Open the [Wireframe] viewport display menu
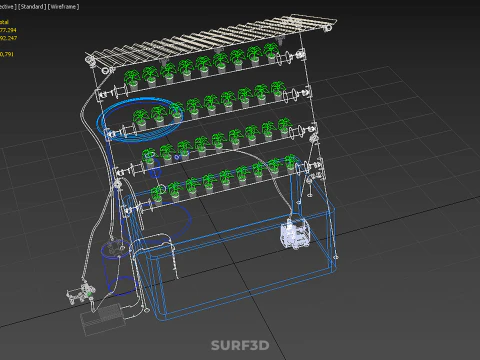This screenshot has width=480, height=360. click(64, 7)
